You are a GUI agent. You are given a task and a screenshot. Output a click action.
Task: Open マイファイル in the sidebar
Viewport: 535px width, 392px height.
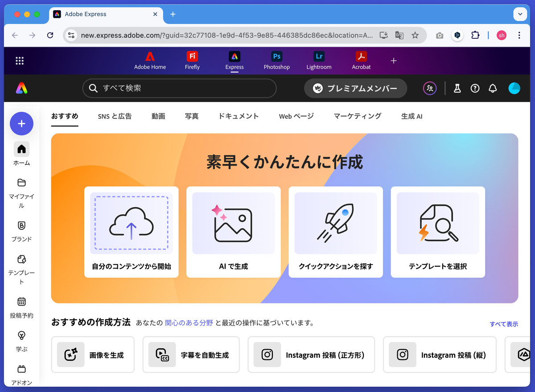21,193
